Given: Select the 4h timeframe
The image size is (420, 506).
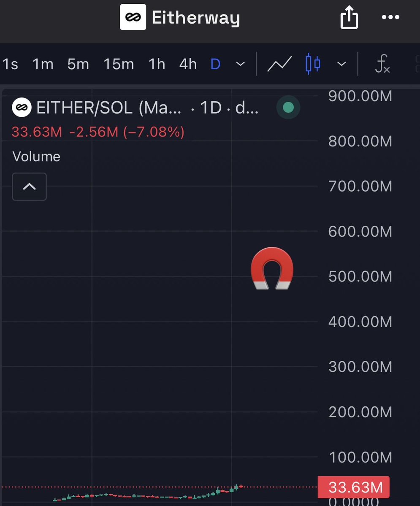Looking at the screenshot, I should click(188, 64).
